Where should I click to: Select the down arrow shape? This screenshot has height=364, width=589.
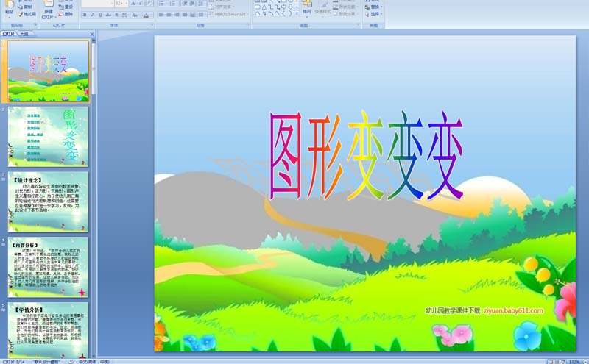click(x=290, y=7)
